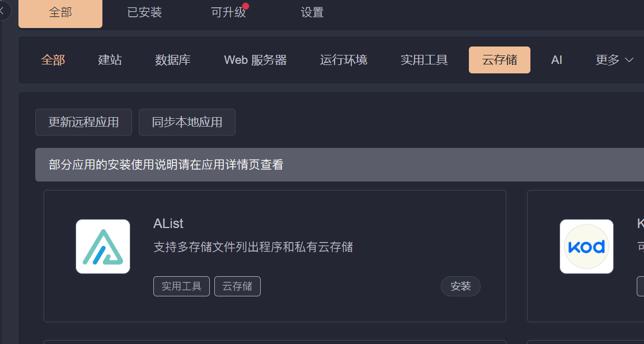Open the Kod app logo
Viewport: 644px width, 344px height.
click(x=586, y=247)
